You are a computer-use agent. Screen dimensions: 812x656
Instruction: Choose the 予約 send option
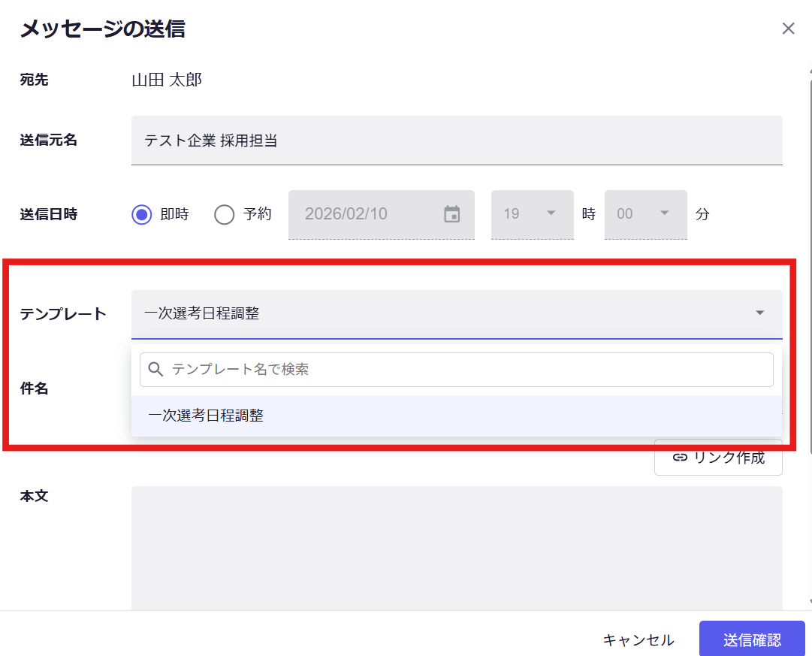(225, 215)
